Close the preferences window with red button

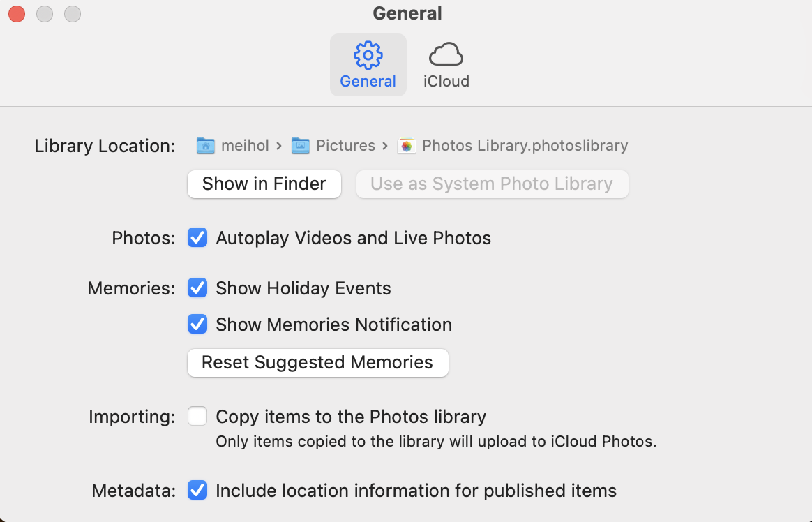17,13
